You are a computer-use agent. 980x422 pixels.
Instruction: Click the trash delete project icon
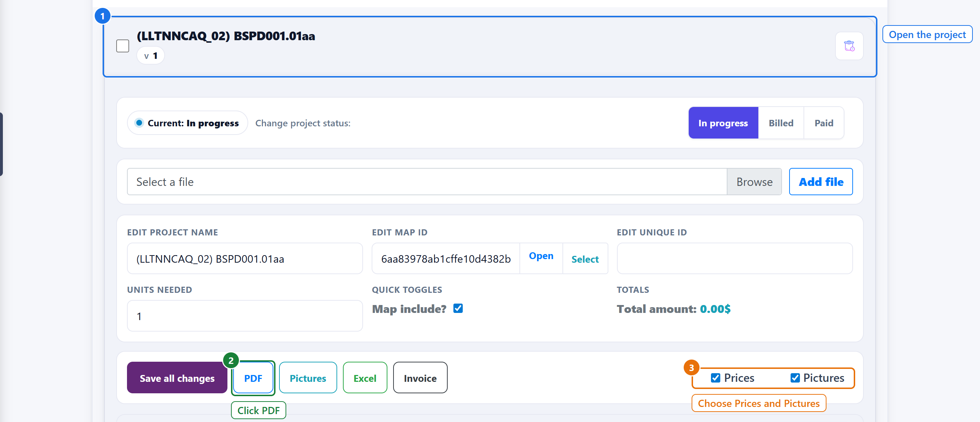tap(849, 46)
